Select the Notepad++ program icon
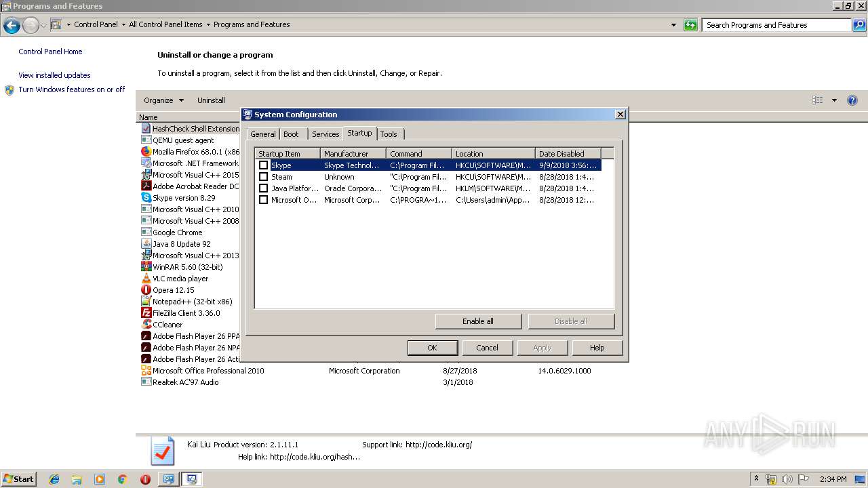This screenshot has width=868, height=488. 146,301
